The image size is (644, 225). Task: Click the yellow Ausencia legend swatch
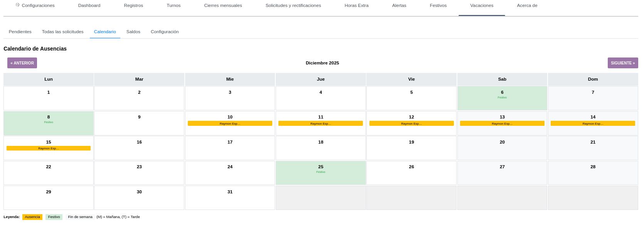pos(32,217)
